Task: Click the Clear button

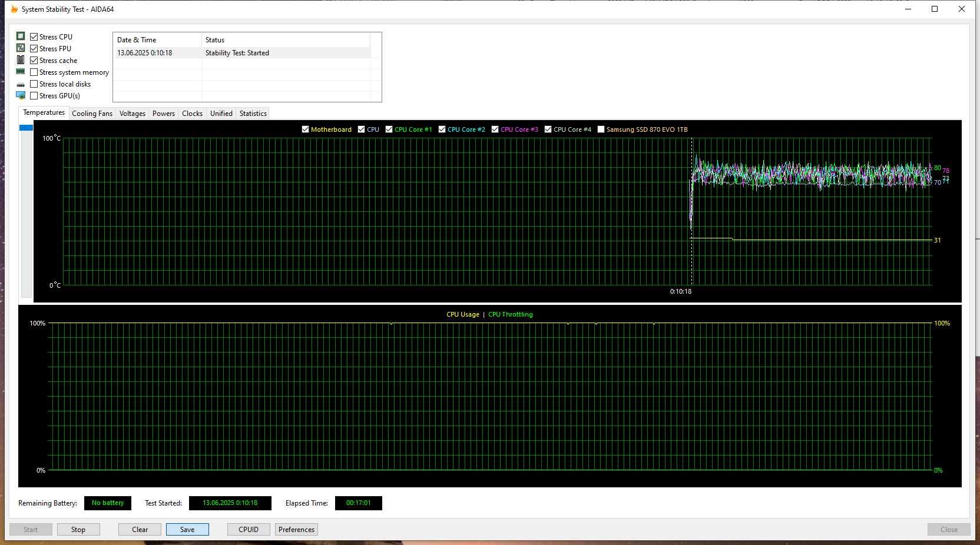Action: pyautogui.click(x=140, y=530)
